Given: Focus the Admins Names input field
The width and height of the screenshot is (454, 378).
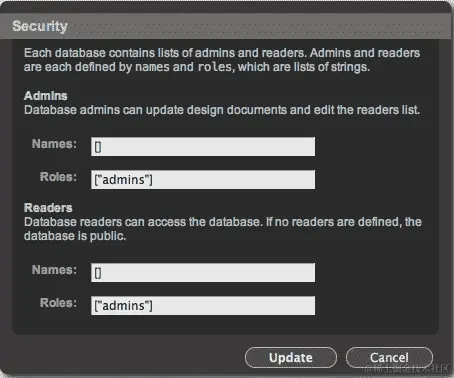Looking at the screenshot, I should 203,146.
